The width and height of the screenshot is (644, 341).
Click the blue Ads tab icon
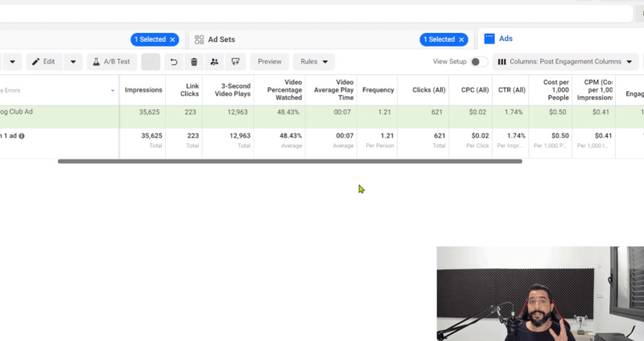click(x=489, y=39)
